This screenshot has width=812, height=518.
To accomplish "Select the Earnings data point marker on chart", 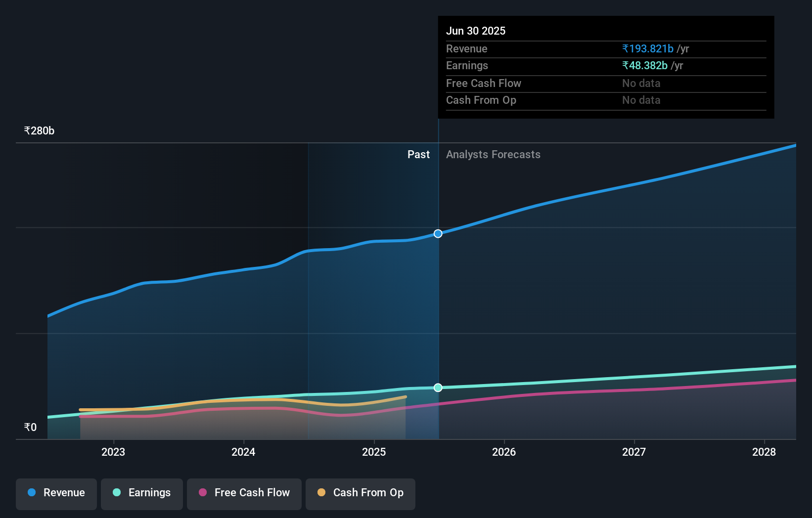I will 438,388.
